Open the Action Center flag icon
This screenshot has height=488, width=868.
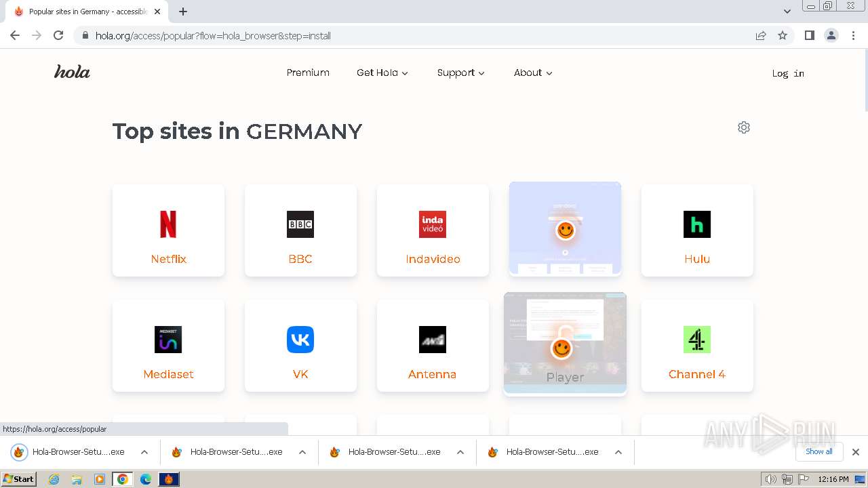click(x=803, y=479)
